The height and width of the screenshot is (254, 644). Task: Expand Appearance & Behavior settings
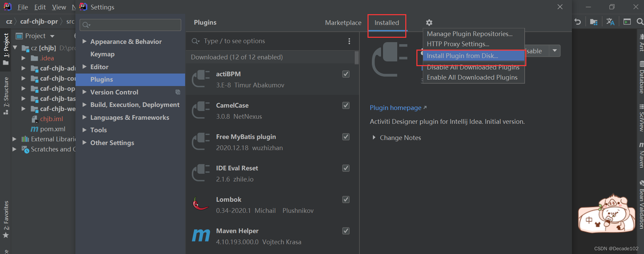click(x=85, y=41)
